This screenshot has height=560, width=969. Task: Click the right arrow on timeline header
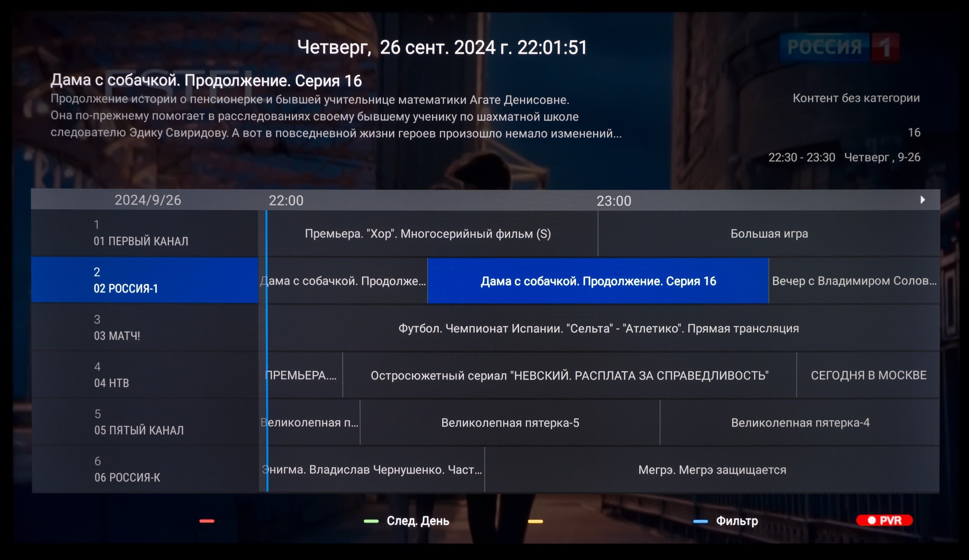[922, 200]
